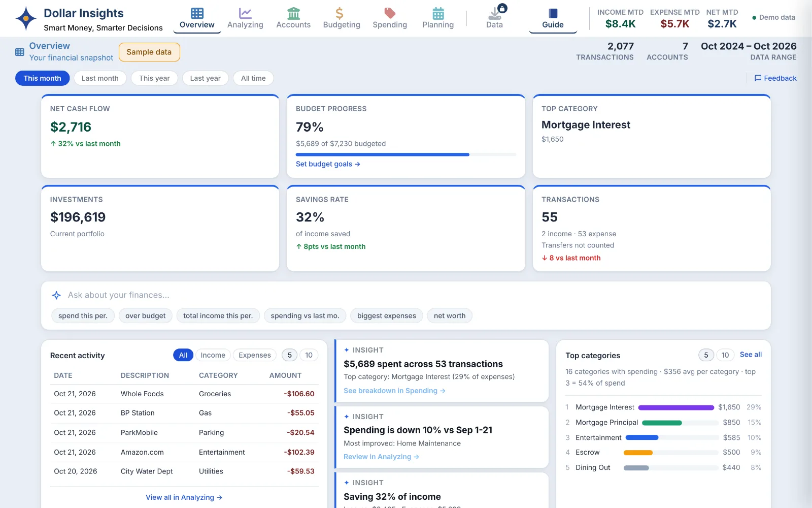
Task: Click the City Water Dept row
Action: (x=184, y=471)
